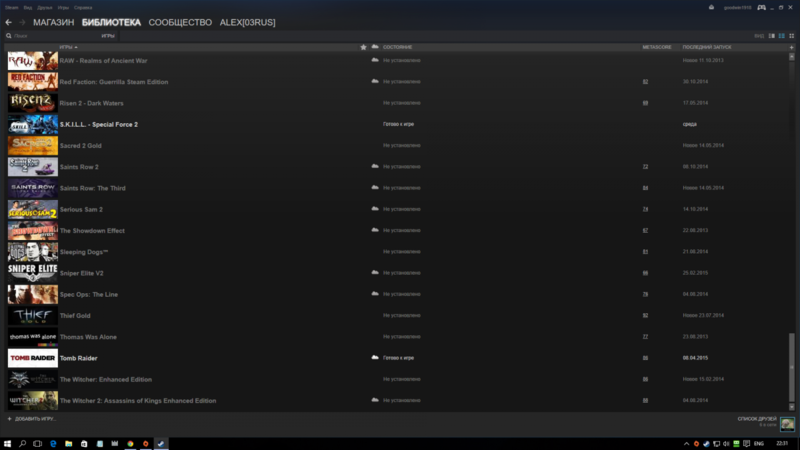The image size is (800, 450).
Task: Open СПИСОК ДРУЗЕЙ friends list
Action: (x=757, y=419)
